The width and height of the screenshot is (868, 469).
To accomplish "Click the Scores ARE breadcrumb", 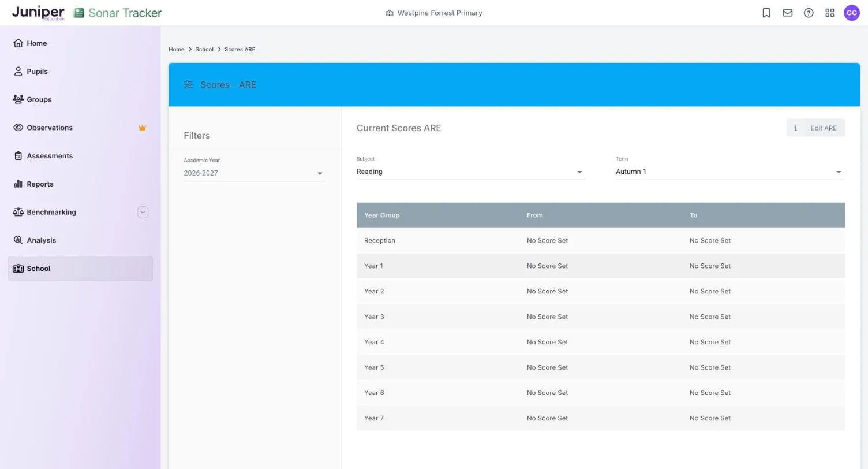I will [x=240, y=50].
